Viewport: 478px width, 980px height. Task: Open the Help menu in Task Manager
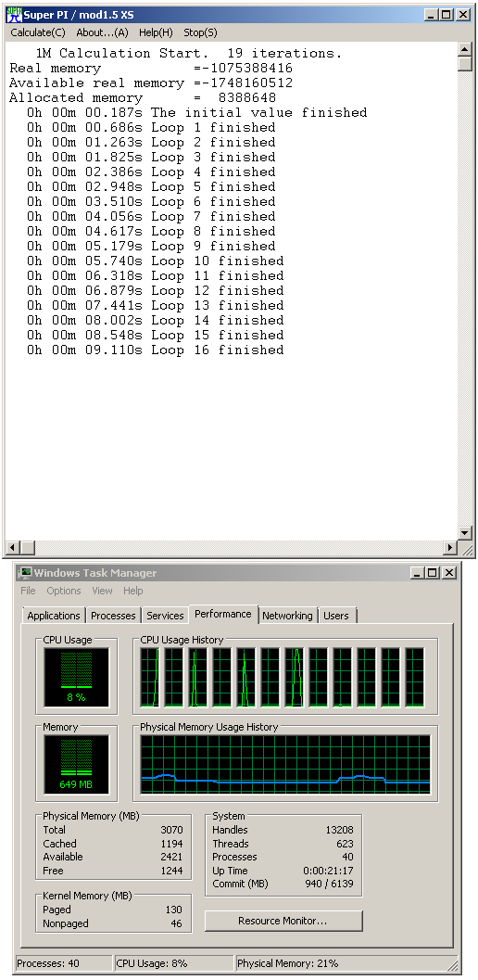[x=133, y=591]
